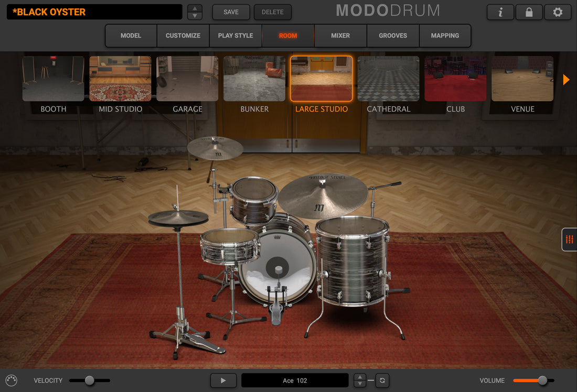The height and width of the screenshot is (392, 577).
Task: Click the BUNKER room label
Action: pos(254,109)
